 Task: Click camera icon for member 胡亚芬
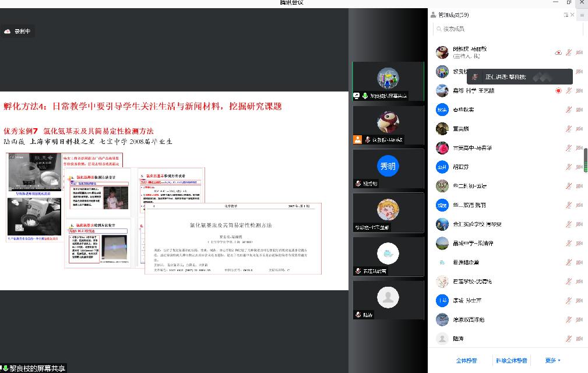pyautogui.click(x=579, y=167)
